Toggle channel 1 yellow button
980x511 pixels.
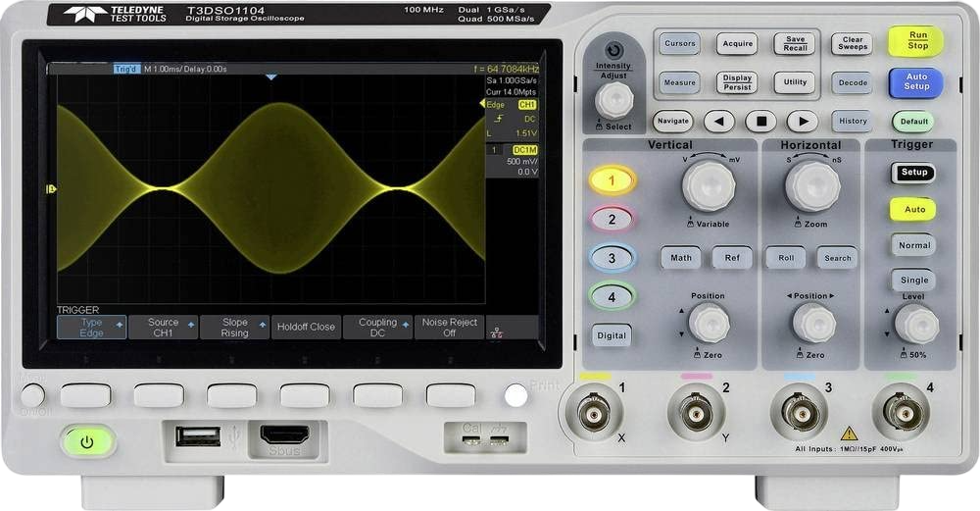(612, 180)
